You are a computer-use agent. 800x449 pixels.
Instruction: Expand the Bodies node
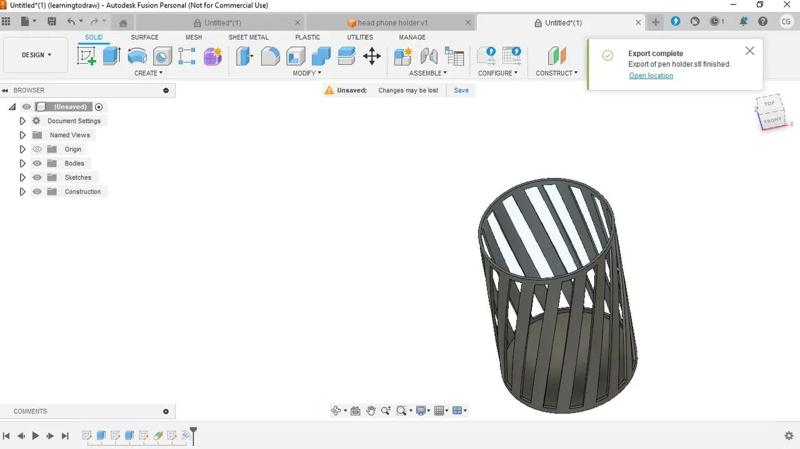point(22,163)
